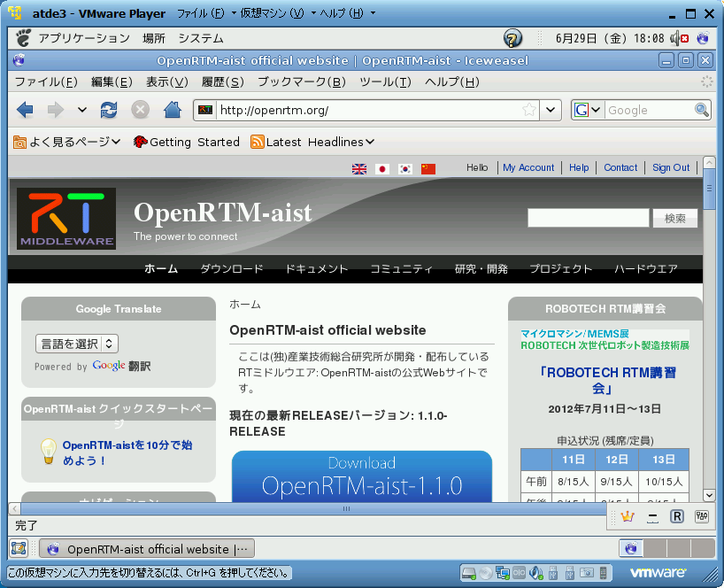Click the Download OpenRTM-aist-1.1.0 banner
The image size is (724, 588).
pyautogui.click(x=362, y=476)
